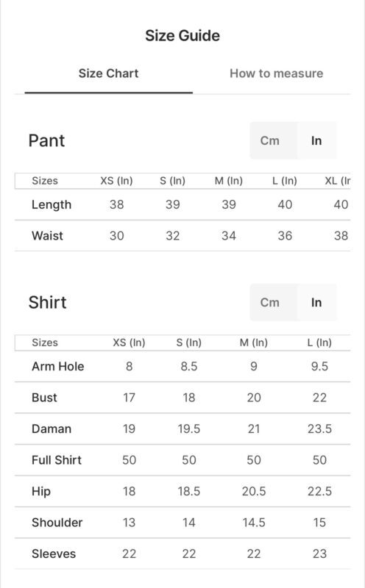Switch Shirt measurements to In

click(316, 302)
